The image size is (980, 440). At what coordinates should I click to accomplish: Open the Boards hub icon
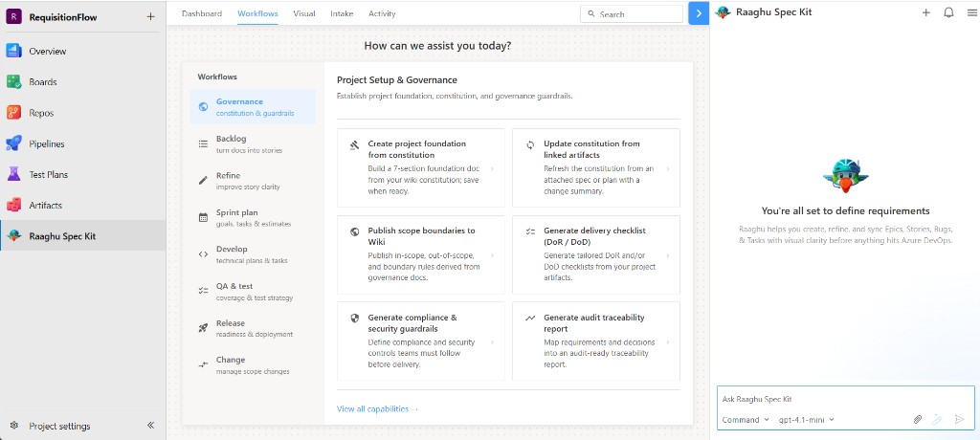pyautogui.click(x=13, y=82)
